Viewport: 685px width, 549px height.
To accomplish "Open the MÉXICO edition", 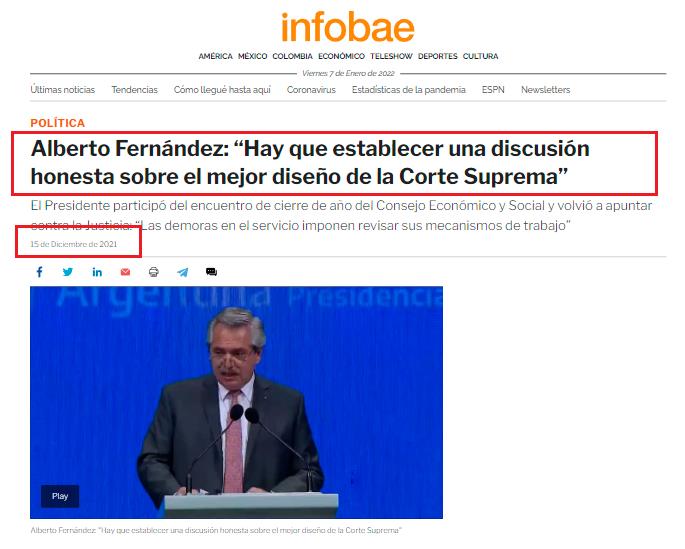I will coord(252,56).
